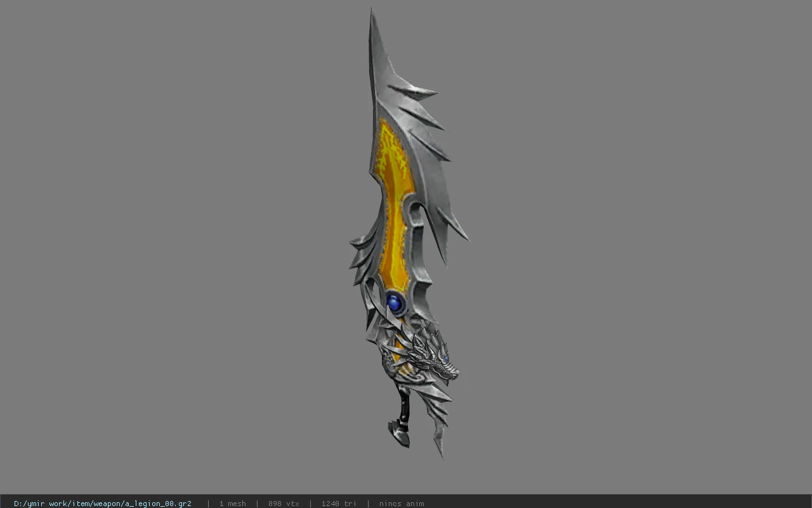Viewport: 812px width, 508px height.
Task: Click the "nincs anim" status entry
Action: tap(402, 504)
